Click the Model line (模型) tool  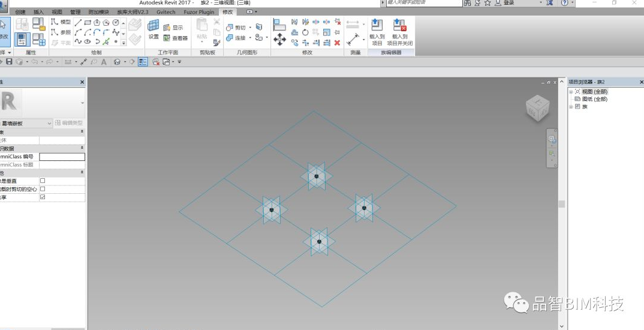(x=61, y=22)
